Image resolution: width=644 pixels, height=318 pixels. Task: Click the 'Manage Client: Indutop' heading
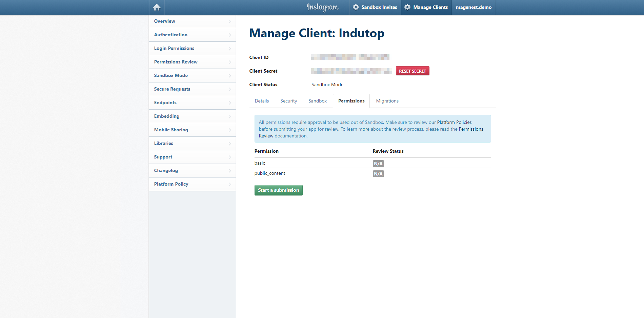(x=317, y=33)
